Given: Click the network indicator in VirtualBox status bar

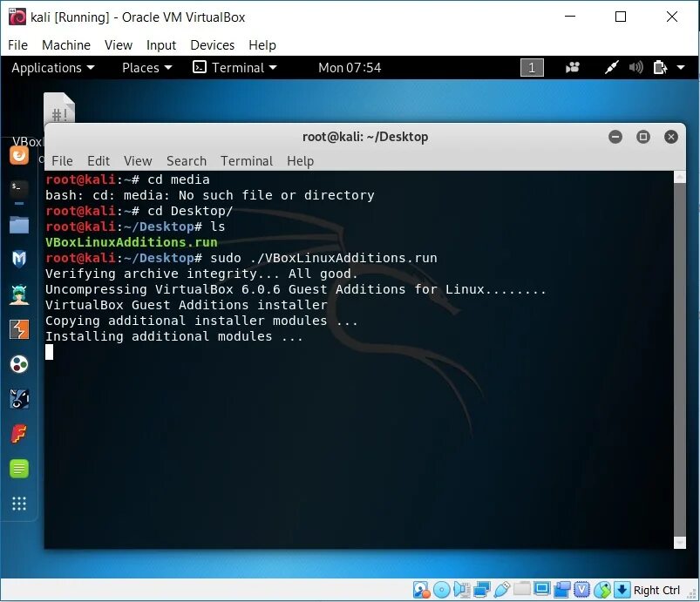Looking at the screenshot, I should pyautogui.click(x=482, y=590).
